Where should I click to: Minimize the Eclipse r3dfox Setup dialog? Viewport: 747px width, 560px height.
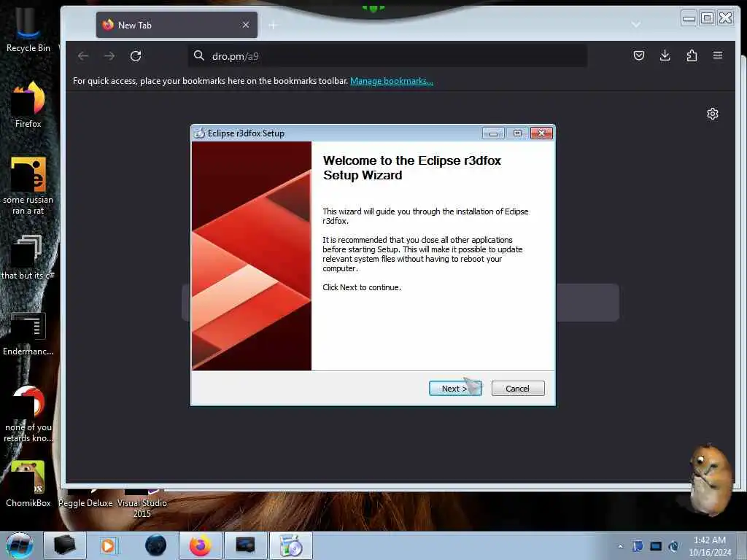click(x=493, y=133)
